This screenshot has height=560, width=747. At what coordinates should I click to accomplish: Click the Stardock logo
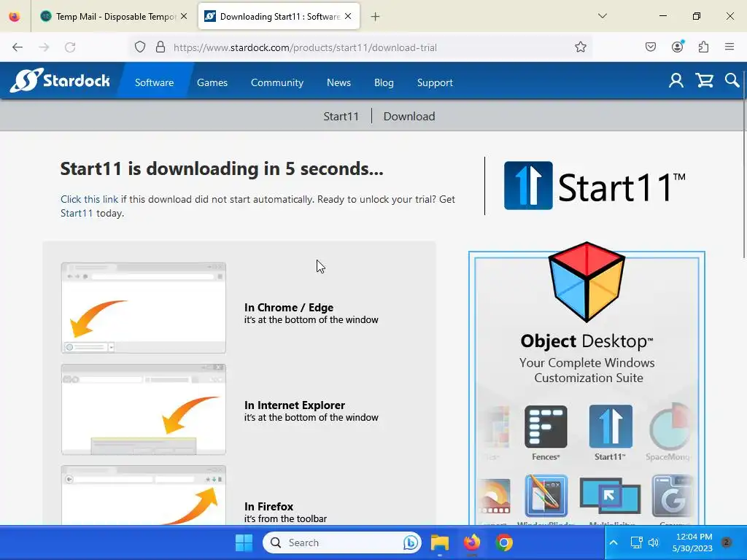tap(60, 80)
